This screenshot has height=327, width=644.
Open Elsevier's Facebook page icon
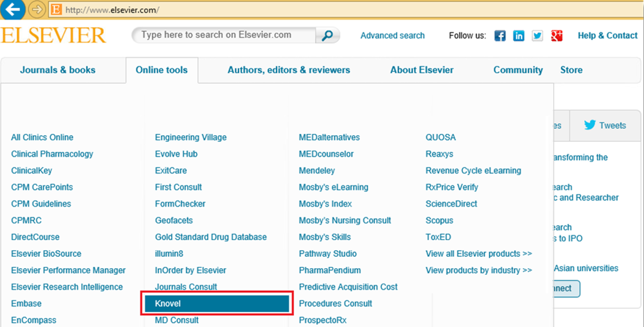[500, 36]
